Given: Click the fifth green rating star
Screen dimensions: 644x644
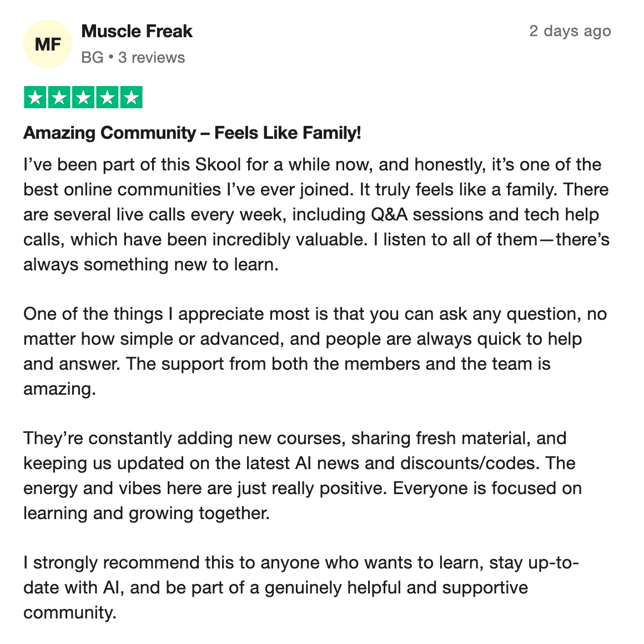Looking at the screenshot, I should tap(132, 97).
